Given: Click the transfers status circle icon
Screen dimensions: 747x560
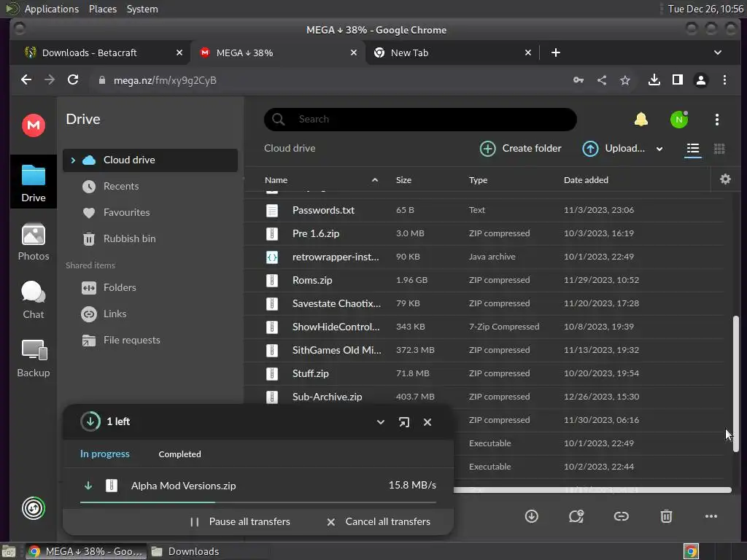Looking at the screenshot, I should 34,508.
